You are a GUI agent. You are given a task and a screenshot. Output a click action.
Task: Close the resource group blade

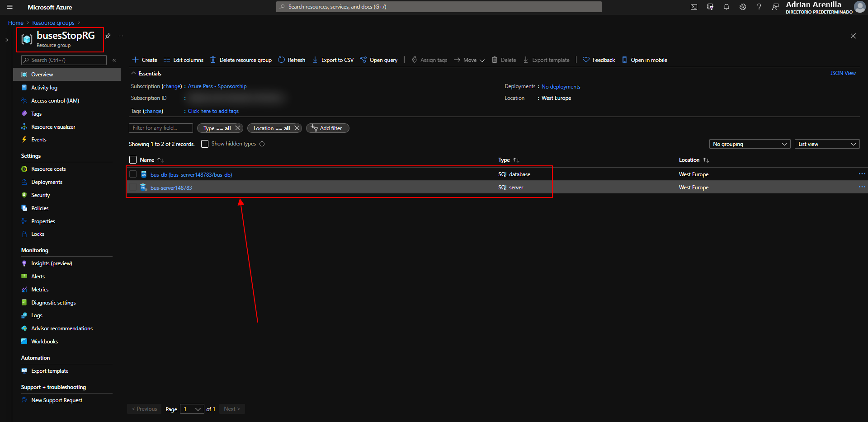tap(853, 36)
